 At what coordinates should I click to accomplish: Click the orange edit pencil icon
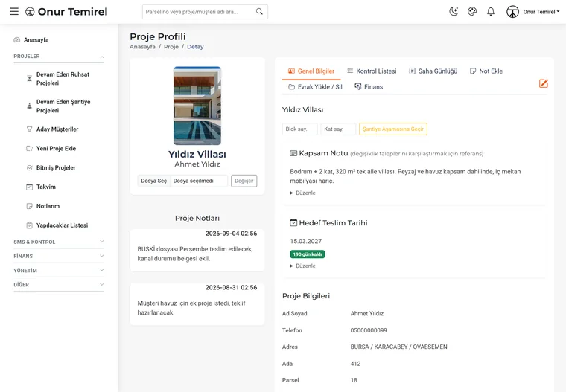[544, 83]
